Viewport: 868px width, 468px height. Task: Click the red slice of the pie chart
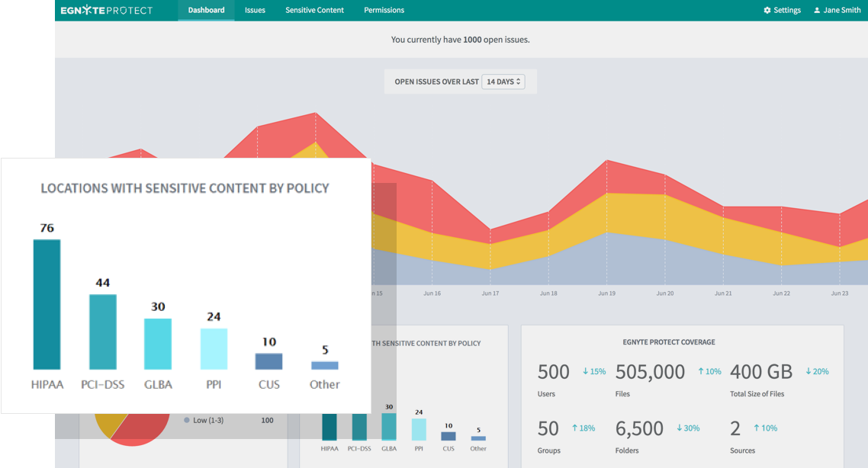145,428
